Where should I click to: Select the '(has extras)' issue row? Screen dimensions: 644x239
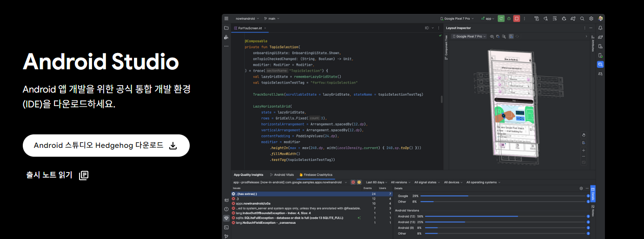coord(312,193)
